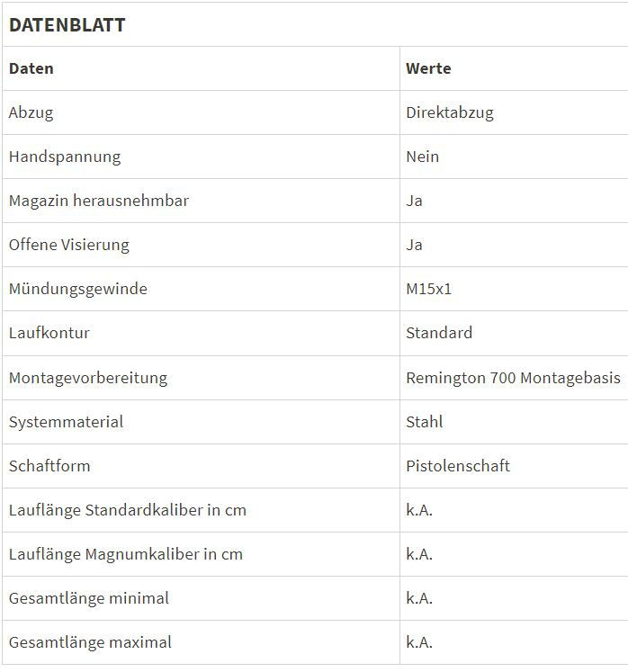
Task: Click the DATENBLATT heading
Action: (67, 25)
